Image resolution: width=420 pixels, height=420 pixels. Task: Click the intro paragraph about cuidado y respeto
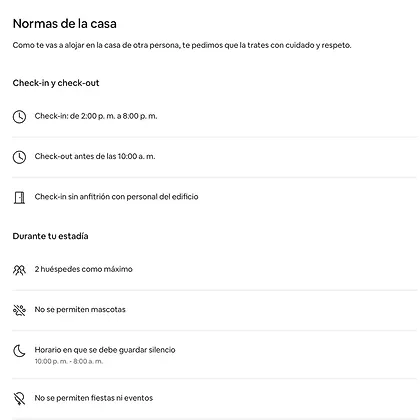182,45
